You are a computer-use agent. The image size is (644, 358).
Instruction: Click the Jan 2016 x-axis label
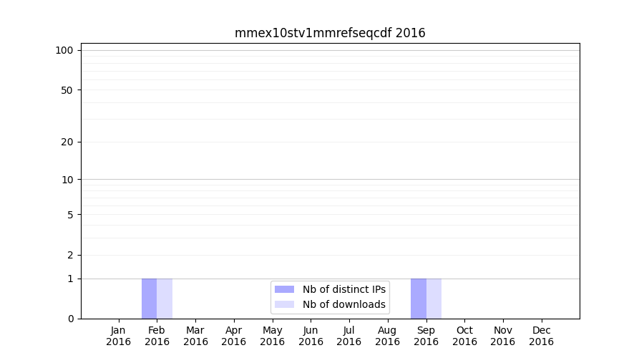(119, 336)
